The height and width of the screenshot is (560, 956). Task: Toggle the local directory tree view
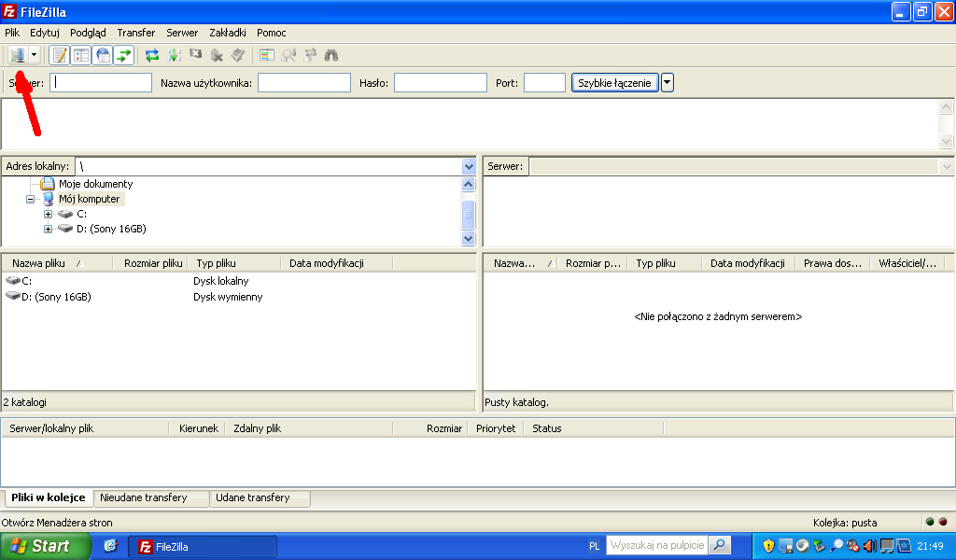pos(81,55)
